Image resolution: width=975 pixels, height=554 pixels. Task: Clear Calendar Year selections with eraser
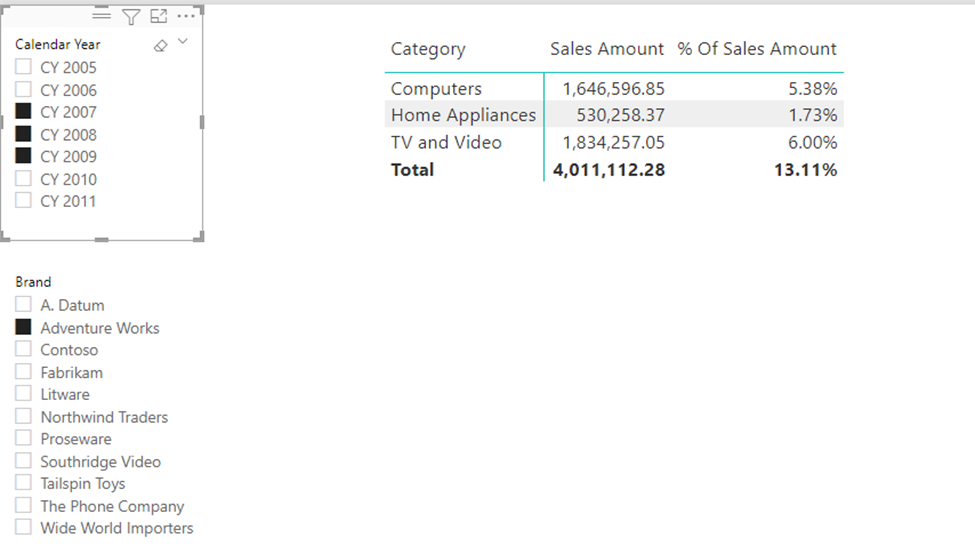(160, 45)
